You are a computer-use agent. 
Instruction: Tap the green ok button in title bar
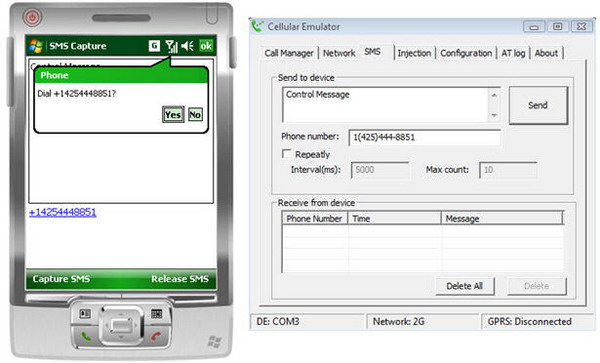click(x=206, y=46)
